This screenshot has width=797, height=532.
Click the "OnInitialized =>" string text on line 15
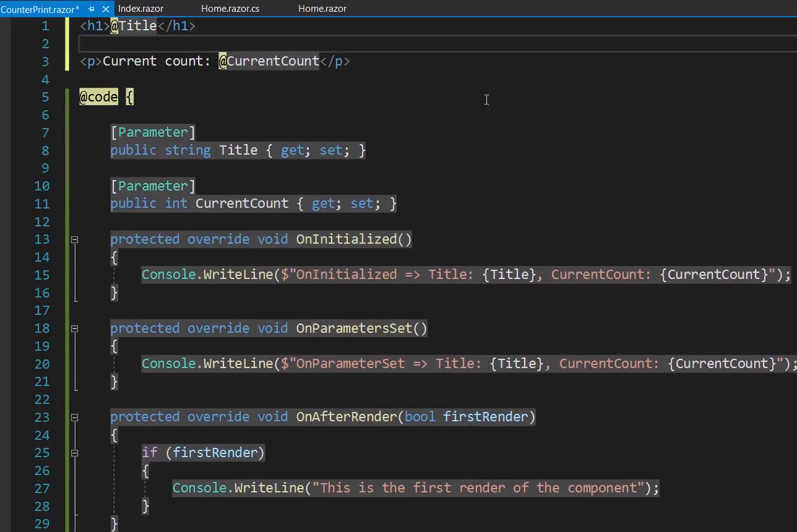tap(354, 275)
